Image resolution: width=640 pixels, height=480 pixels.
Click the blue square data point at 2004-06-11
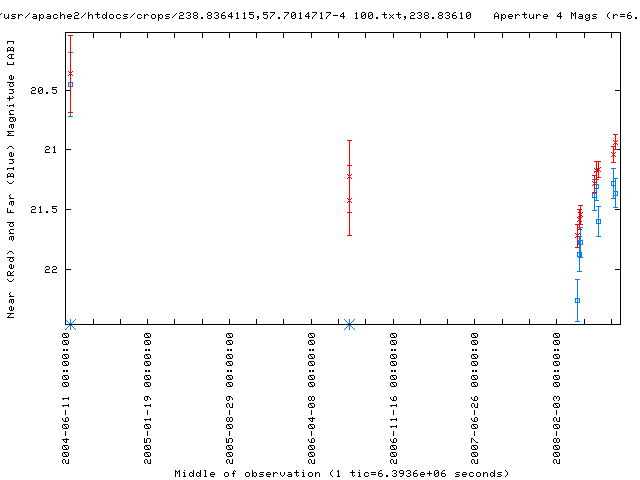71,84
